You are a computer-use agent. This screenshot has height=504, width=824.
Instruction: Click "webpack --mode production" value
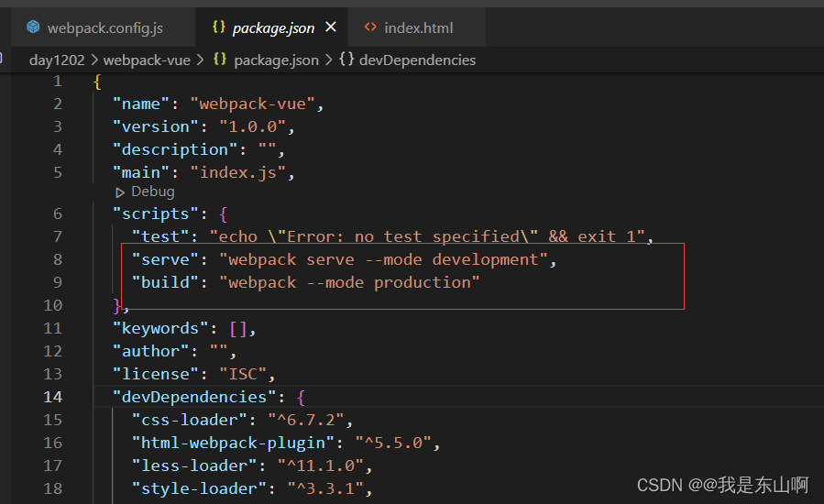[x=349, y=283]
